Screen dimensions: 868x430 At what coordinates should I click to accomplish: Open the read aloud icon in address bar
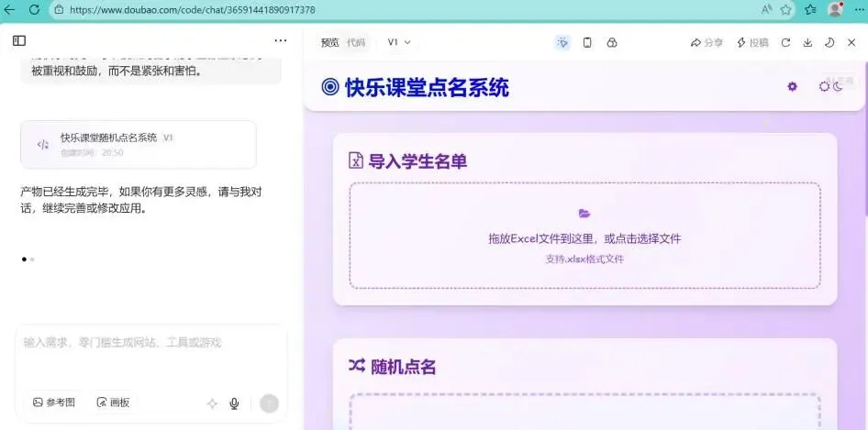pos(767,9)
